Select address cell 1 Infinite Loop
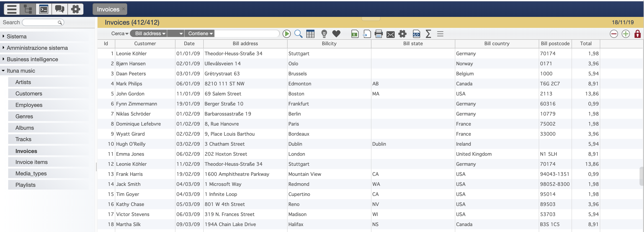 [245, 194]
